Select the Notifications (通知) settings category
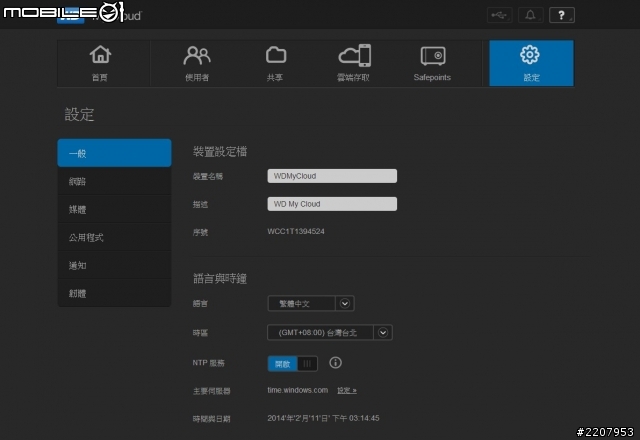The width and height of the screenshot is (640, 440). 114,265
